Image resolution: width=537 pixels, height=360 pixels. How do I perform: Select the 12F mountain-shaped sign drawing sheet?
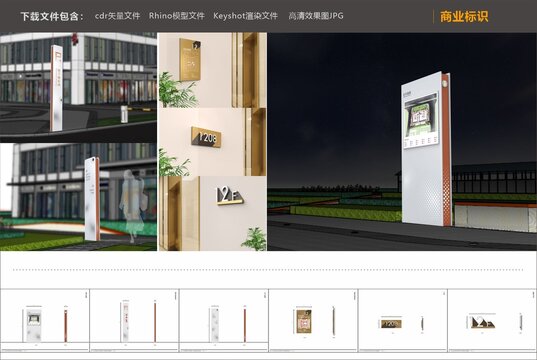coord(492,320)
